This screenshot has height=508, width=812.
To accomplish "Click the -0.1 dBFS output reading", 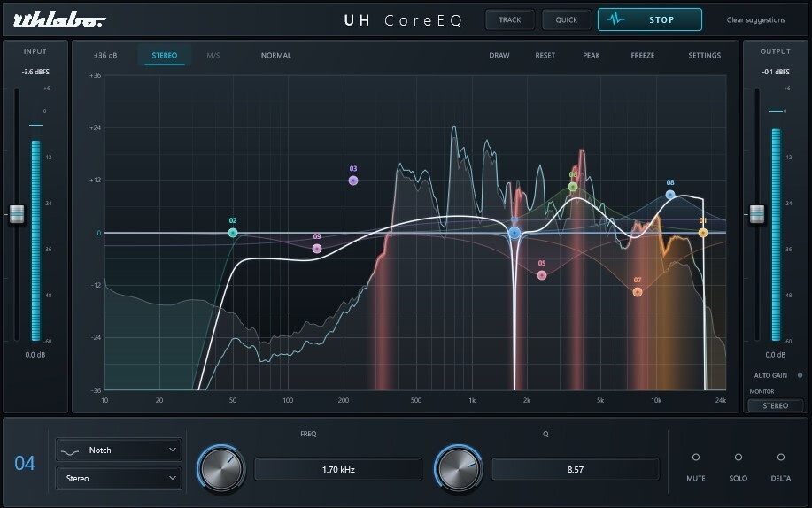I will [x=776, y=72].
